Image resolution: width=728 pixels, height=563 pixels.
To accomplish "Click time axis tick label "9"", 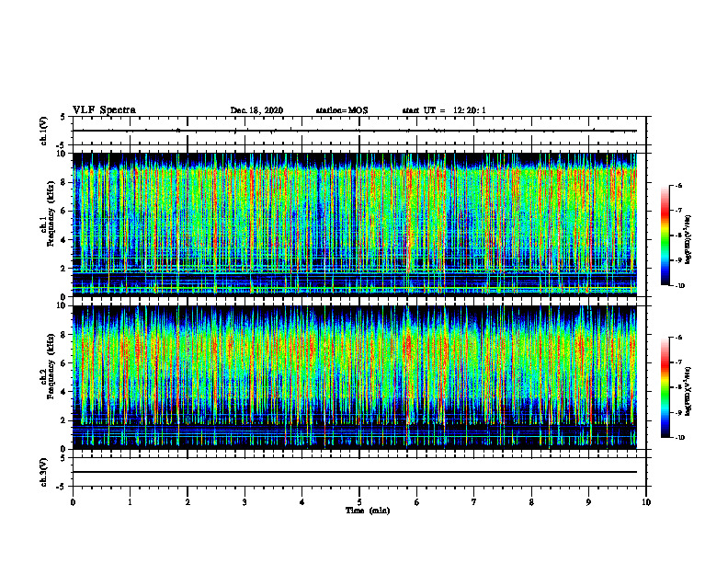I will [588, 502].
